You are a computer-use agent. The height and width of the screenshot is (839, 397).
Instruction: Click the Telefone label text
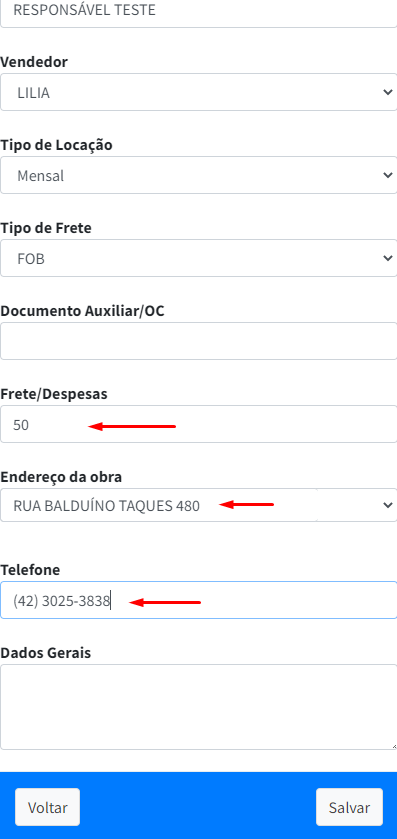click(30, 570)
